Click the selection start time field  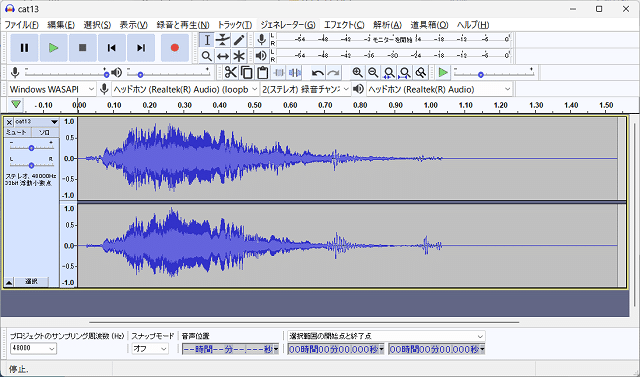pyautogui.click(x=336, y=349)
